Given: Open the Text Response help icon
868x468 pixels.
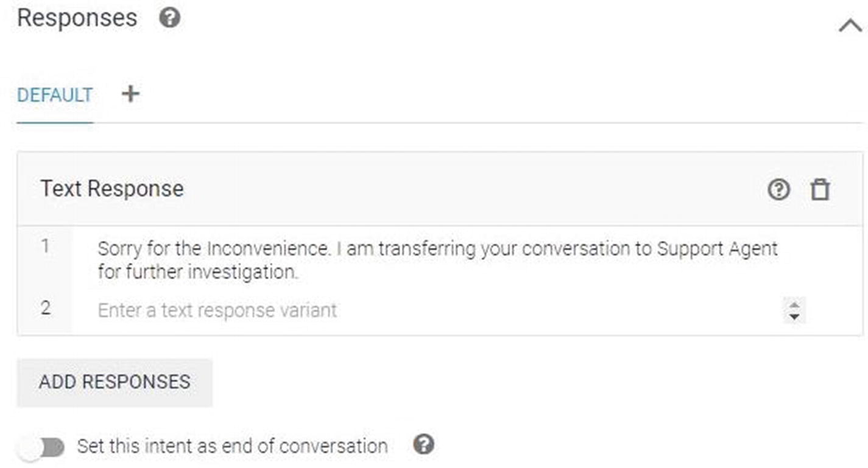Looking at the screenshot, I should click(778, 190).
